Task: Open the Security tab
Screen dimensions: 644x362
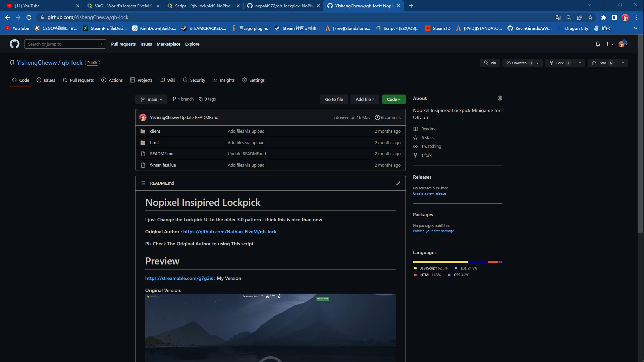Action: coord(194,80)
